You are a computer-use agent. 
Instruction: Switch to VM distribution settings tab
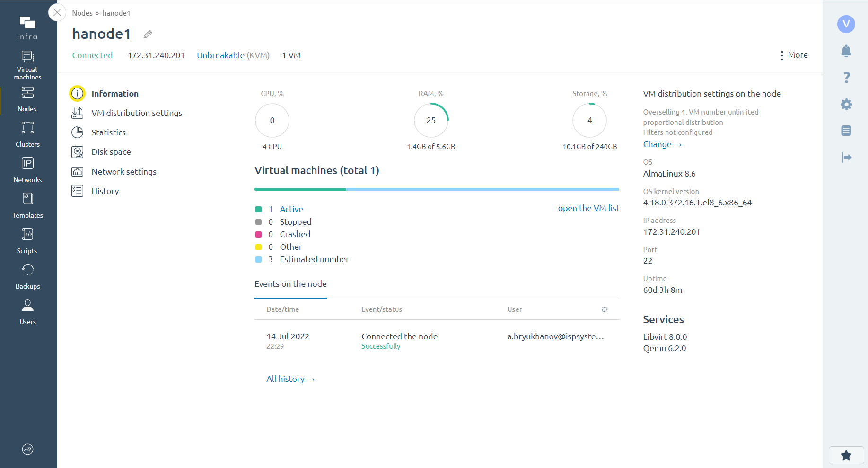pyautogui.click(x=137, y=113)
